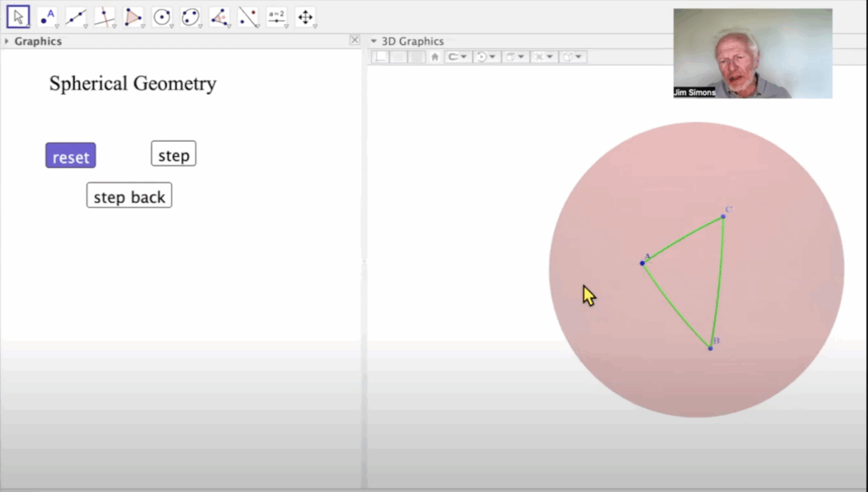Open the rotate view dropdown
The height and width of the screenshot is (492, 868).
tap(485, 57)
